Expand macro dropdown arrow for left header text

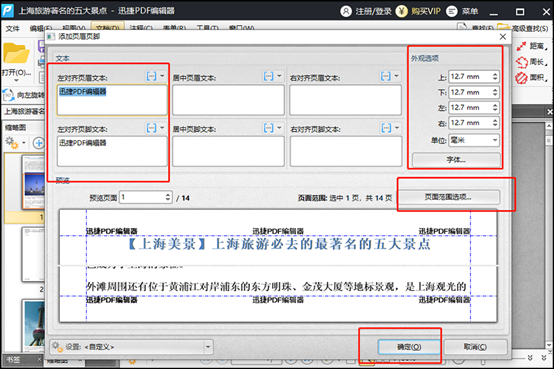pos(162,76)
